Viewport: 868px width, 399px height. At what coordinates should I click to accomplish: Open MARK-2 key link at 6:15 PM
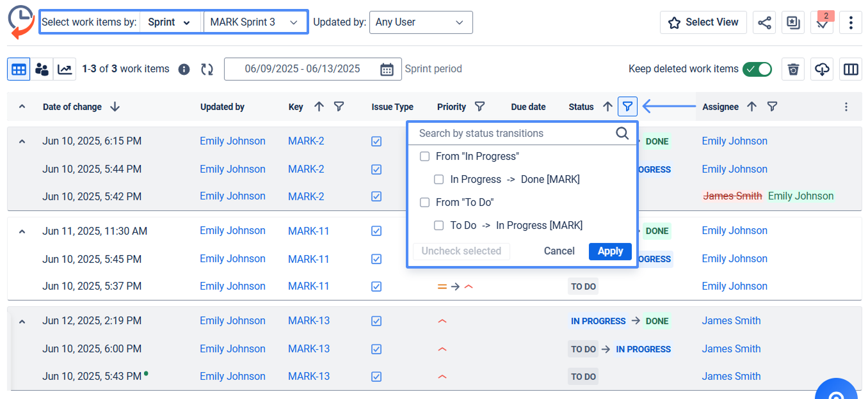tap(306, 141)
